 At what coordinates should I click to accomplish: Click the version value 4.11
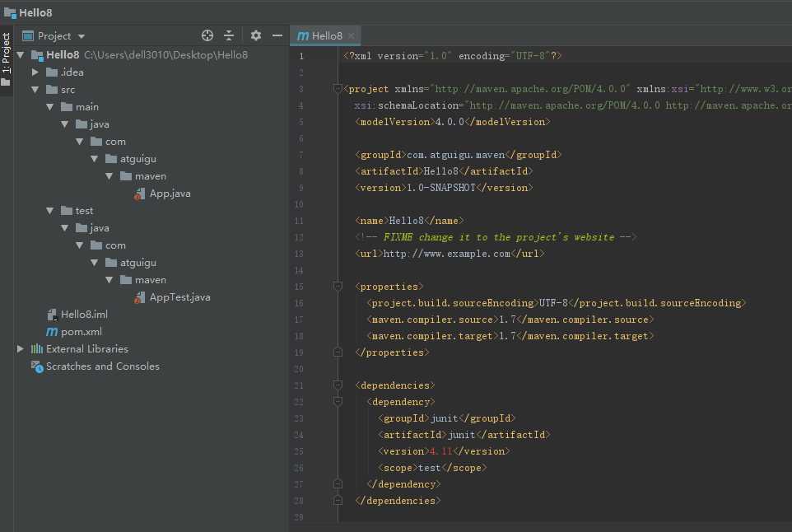pos(440,451)
